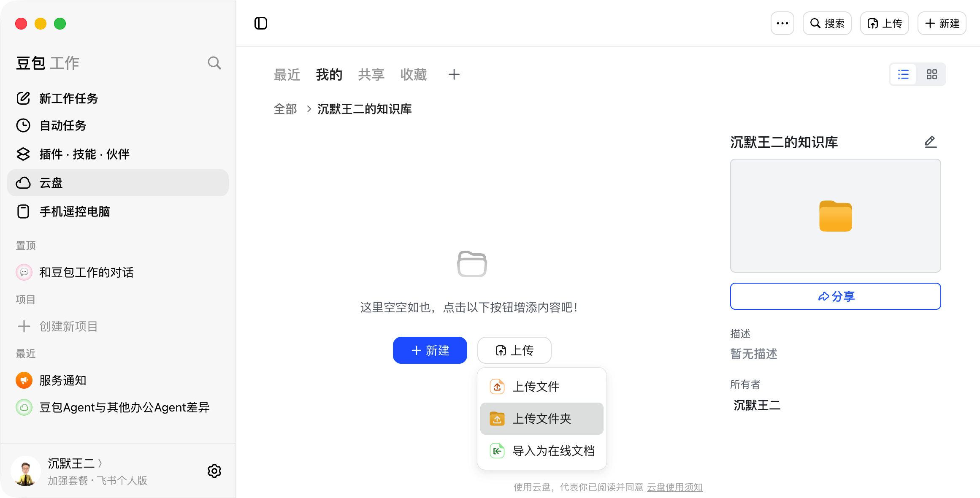Image resolution: width=980 pixels, height=498 pixels.
Task: Click the 分享 button
Action: pos(836,296)
